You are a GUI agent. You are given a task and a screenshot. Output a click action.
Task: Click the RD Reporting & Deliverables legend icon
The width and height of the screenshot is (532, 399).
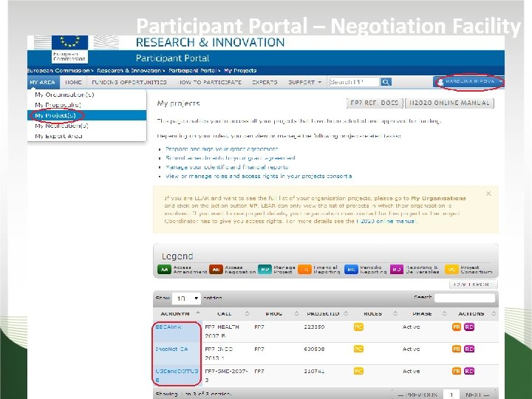point(397,270)
